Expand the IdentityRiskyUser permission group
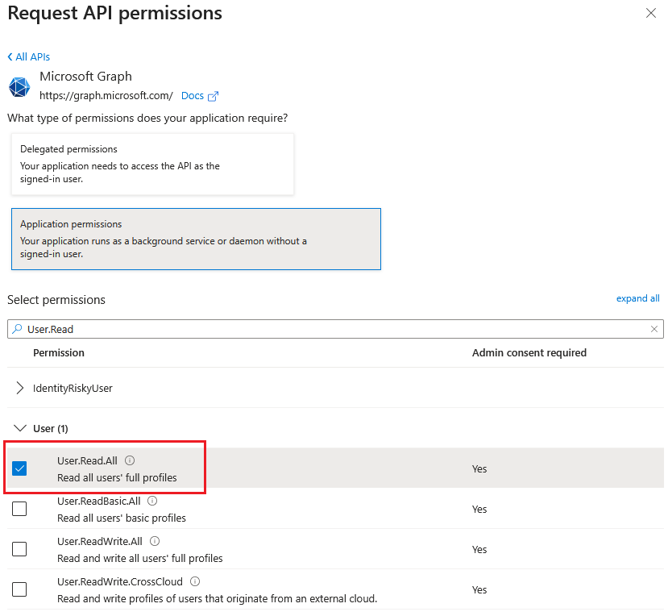672x616 pixels. click(x=335, y=388)
